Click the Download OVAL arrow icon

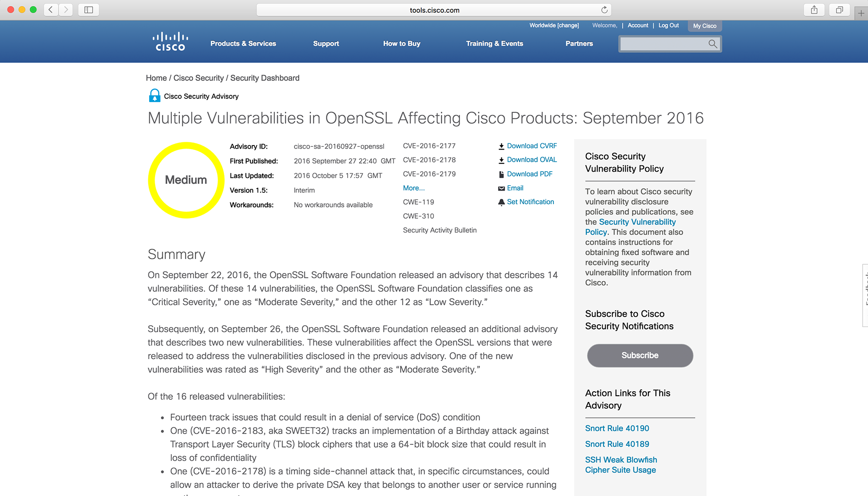(x=501, y=160)
